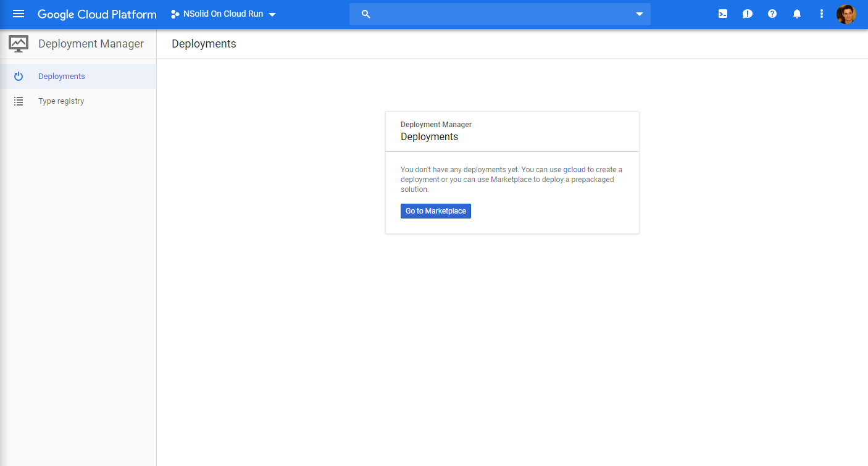Click the Go to Marketplace button
Screen dimensions: 868x466
(x=436, y=211)
